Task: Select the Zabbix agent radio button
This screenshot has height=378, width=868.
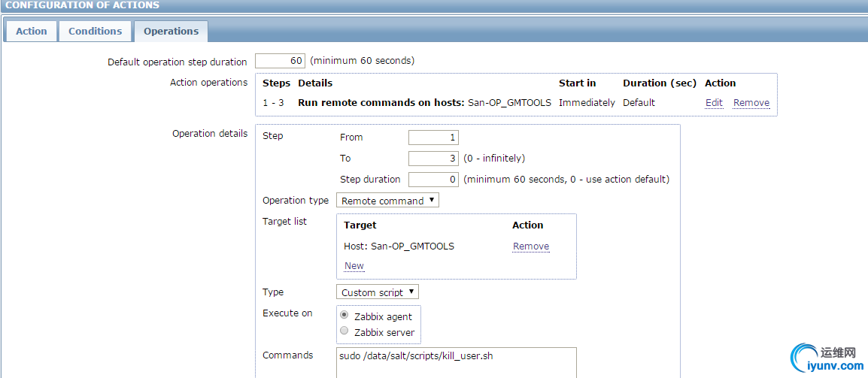Action: (x=344, y=316)
